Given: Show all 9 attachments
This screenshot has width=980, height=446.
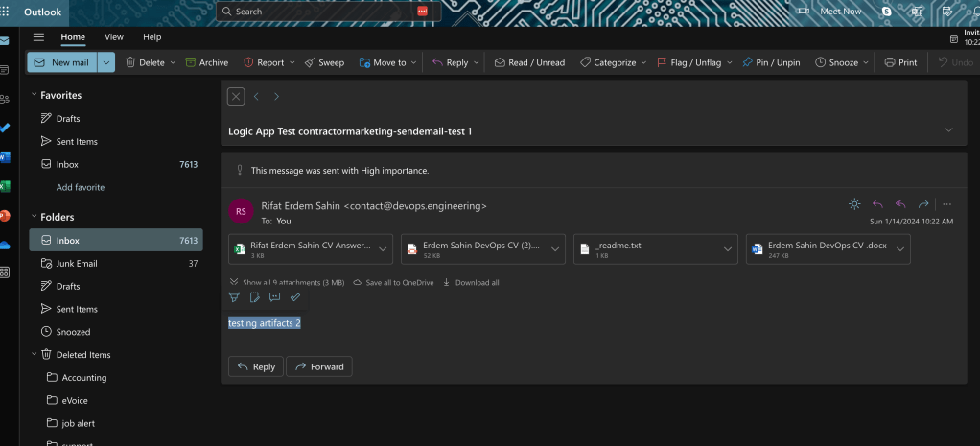Looking at the screenshot, I should click(287, 282).
